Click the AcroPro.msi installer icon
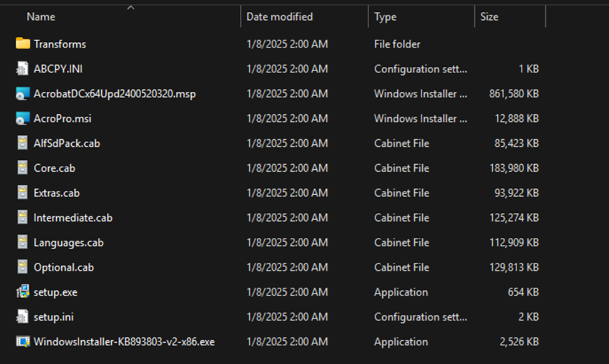The image size is (609, 364). coord(22,119)
